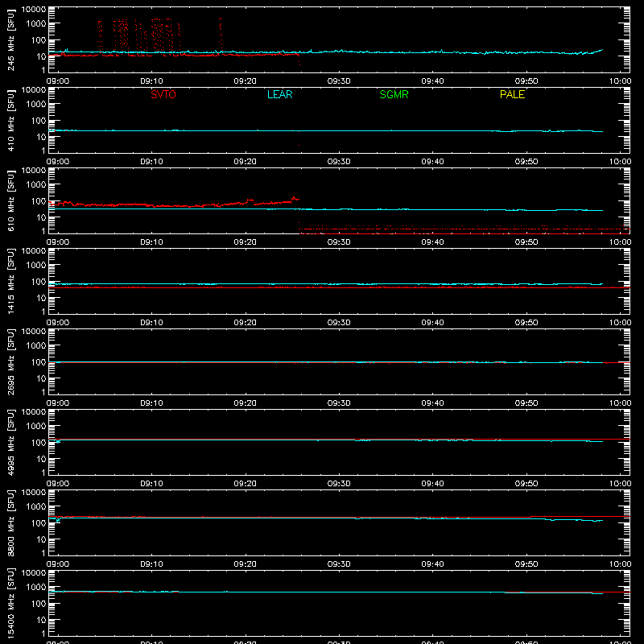Select the '410 MHz [SFU]' axis title

10,120
